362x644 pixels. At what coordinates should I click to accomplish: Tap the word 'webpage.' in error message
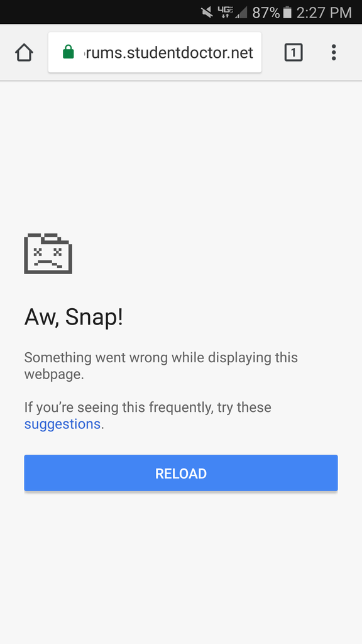pos(54,375)
